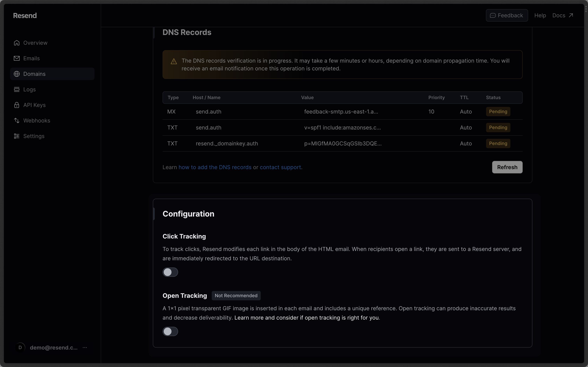Click the Host / Name column header
The width and height of the screenshot is (588, 367).
(x=206, y=98)
